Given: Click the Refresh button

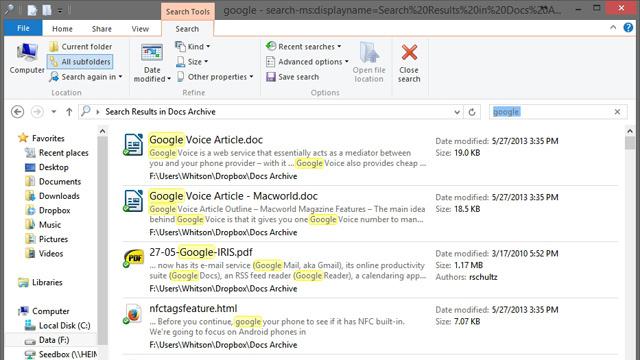Looking at the screenshot, I should (x=472, y=112).
